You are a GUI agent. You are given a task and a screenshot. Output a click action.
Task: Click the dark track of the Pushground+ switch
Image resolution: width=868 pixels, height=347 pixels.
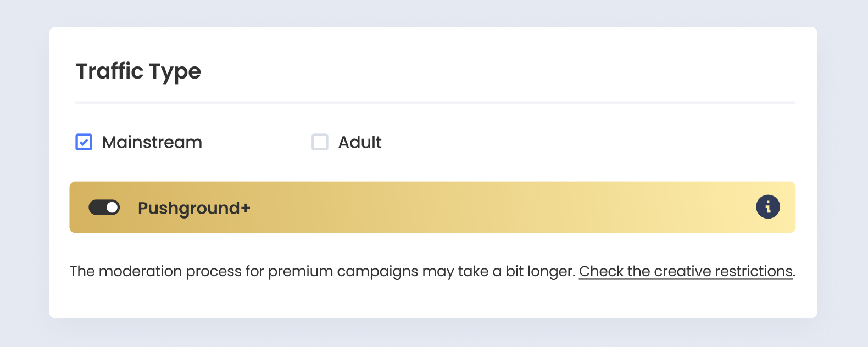[x=97, y=207]
